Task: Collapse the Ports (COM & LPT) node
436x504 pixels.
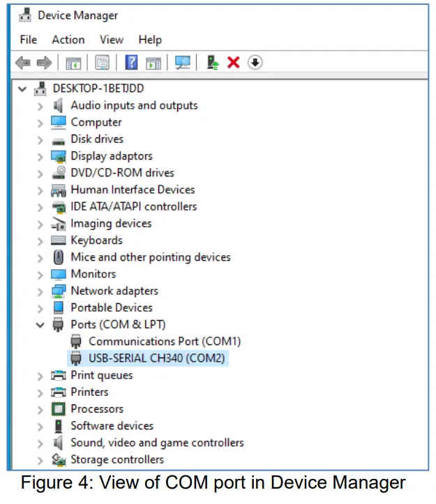Action: (40, 325)
